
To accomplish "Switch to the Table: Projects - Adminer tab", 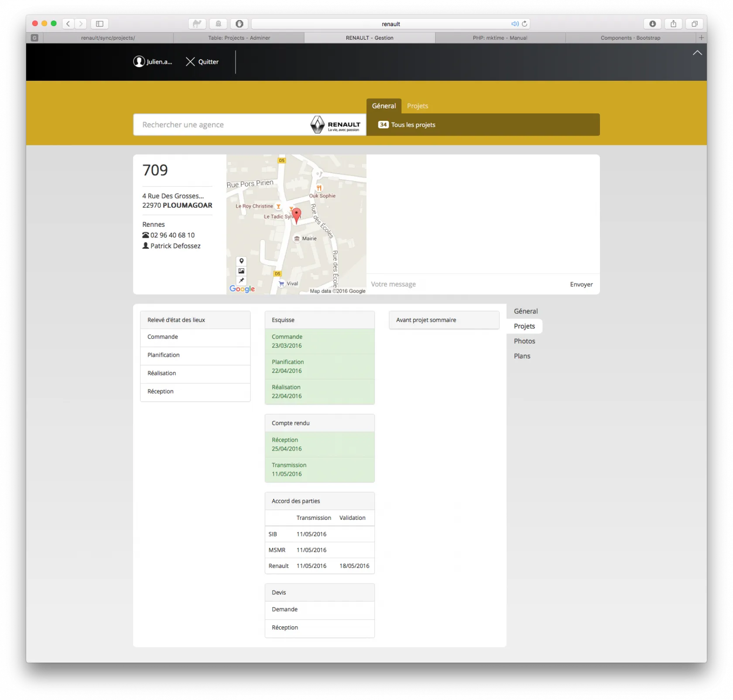I will (239, 38).
